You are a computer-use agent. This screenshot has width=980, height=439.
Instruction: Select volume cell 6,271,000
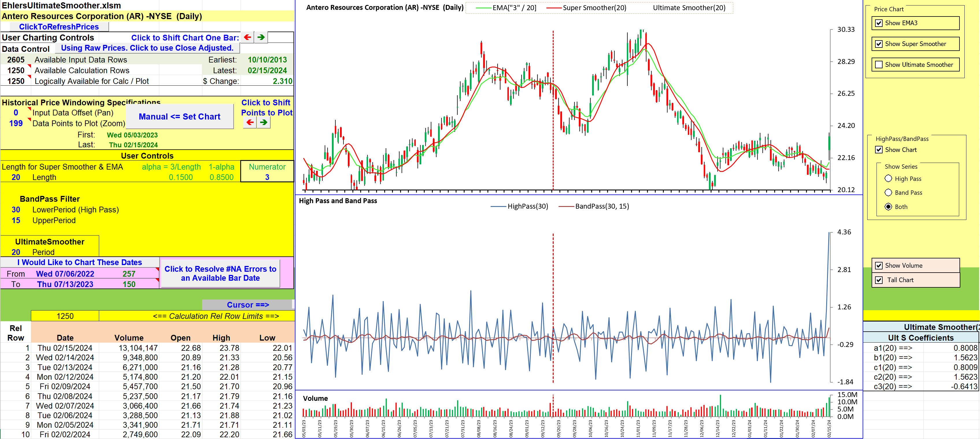(129, 368)
